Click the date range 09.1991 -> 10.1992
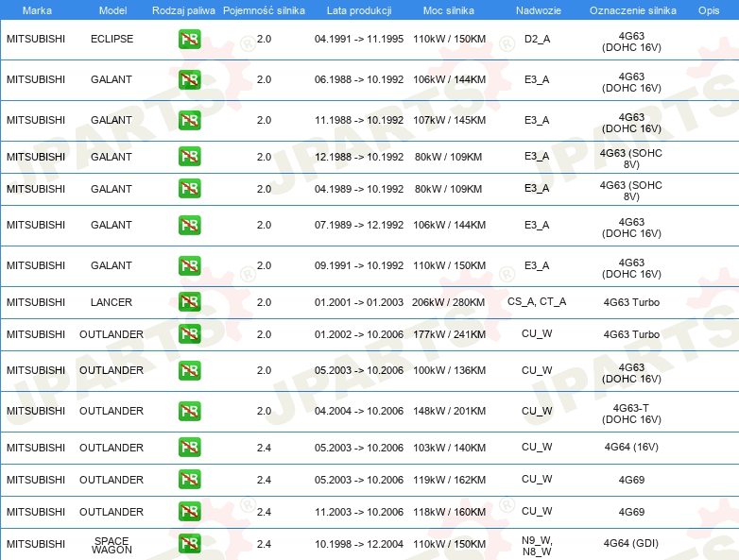 (359, 265)
